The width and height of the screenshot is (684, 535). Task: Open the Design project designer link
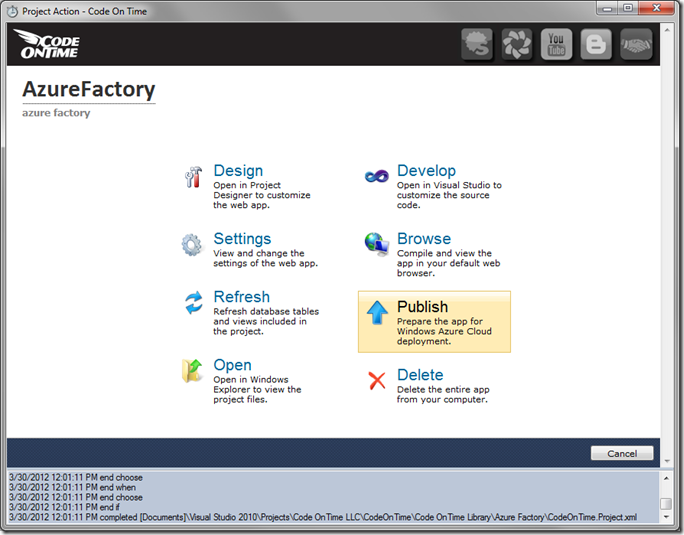click(238, 171)
